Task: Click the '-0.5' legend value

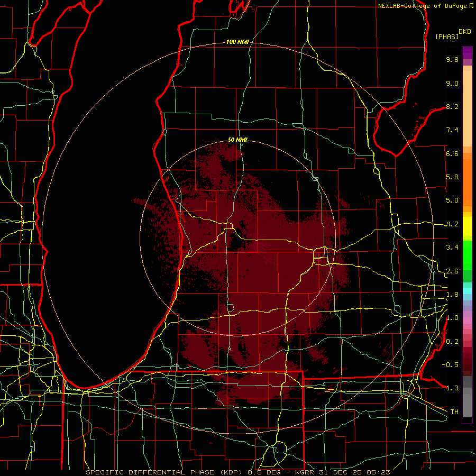Action: (x=450, y=365)
